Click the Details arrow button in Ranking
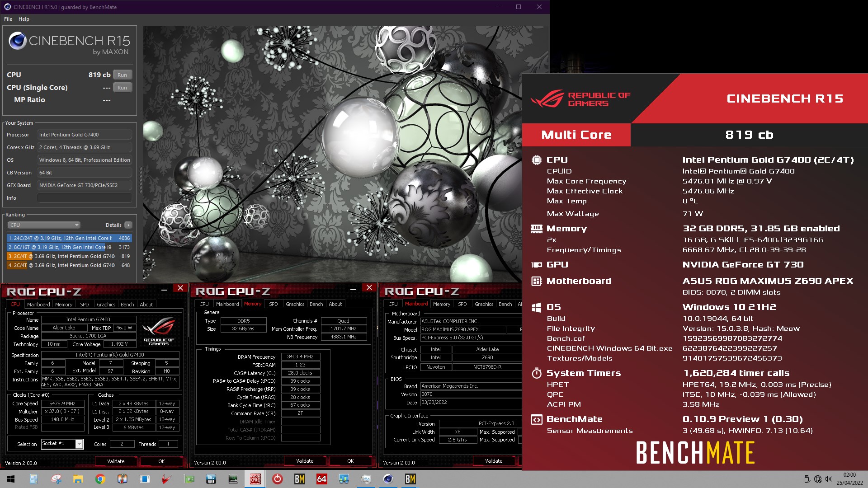The height and width of the screenshot is (488, 868). (x=128, y=225)
